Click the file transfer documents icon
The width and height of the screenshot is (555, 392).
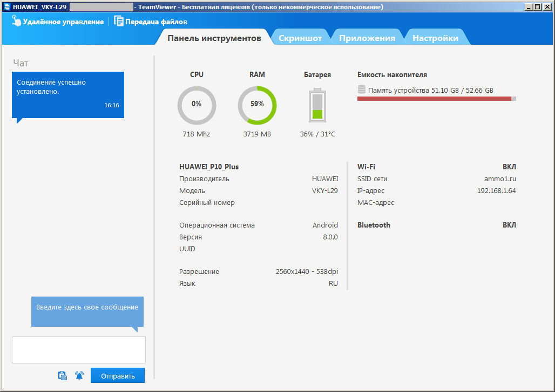click(119, 21)
